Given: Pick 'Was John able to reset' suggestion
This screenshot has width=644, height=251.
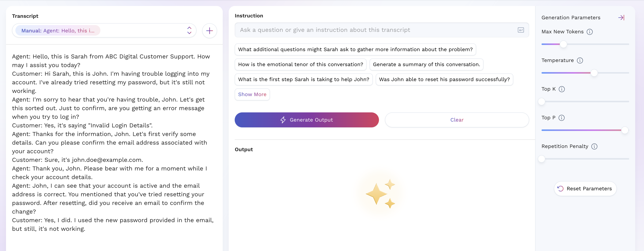Looking at the screenshot, I should tap(444, 79).
